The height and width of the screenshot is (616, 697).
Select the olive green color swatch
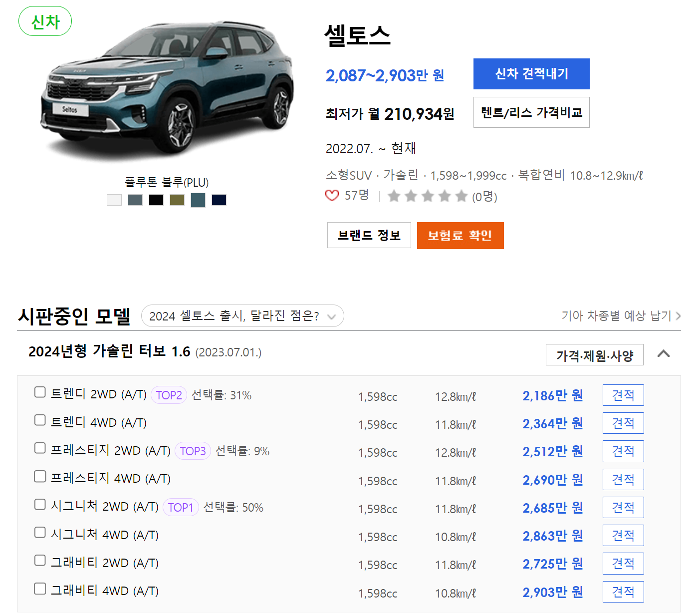click(x=177, y=200)
